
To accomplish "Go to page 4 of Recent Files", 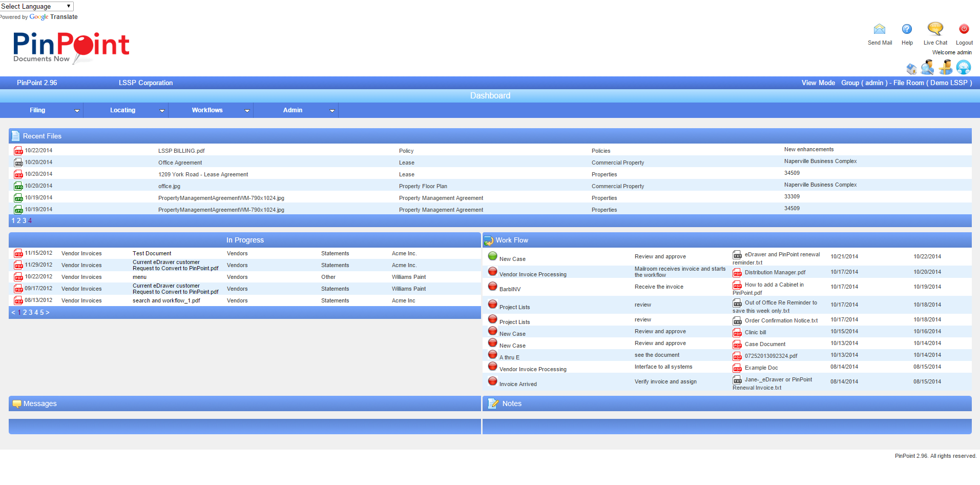I will (30, 220).
